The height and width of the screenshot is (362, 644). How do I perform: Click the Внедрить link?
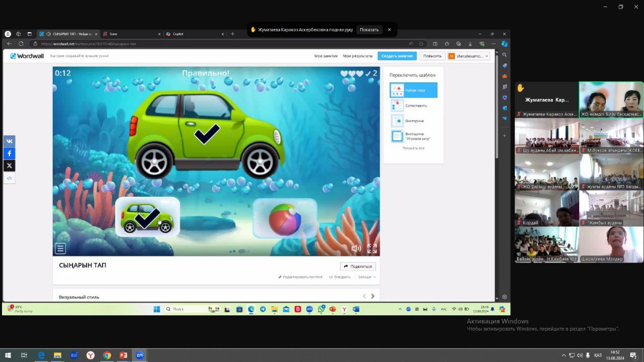coord(340,277)
